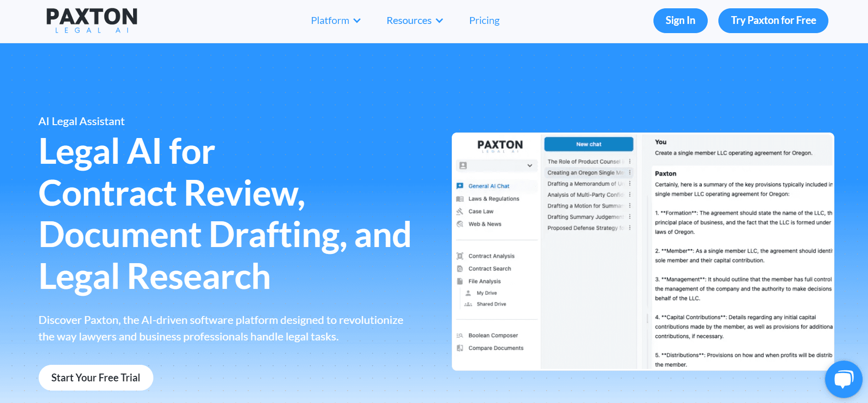Open options for Drafting a Motion chat

pyautogui.click(x=630, y=206)
